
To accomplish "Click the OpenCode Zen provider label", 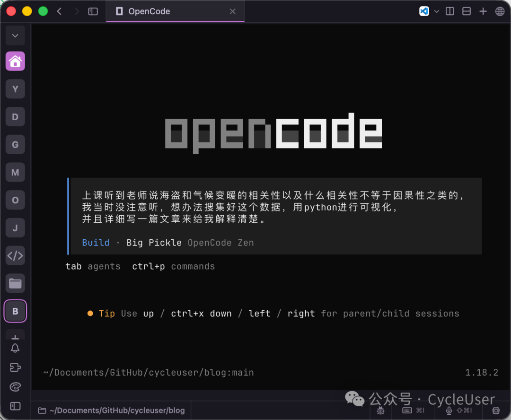I will click(220, 243).
